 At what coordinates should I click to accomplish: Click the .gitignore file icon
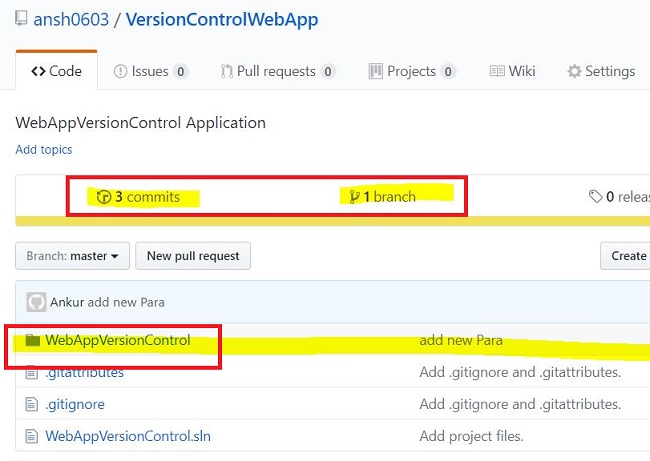coord(33,404)
